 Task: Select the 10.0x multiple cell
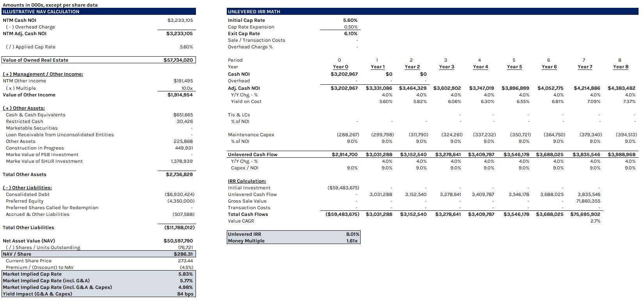(187, 88)
